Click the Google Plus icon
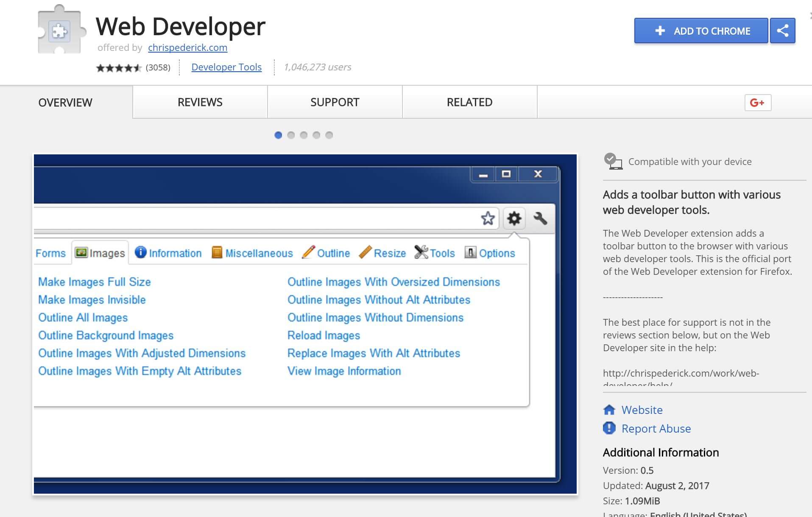Image resolution: width=812 pixels, height=517 pixels. (x=757, y=103)
